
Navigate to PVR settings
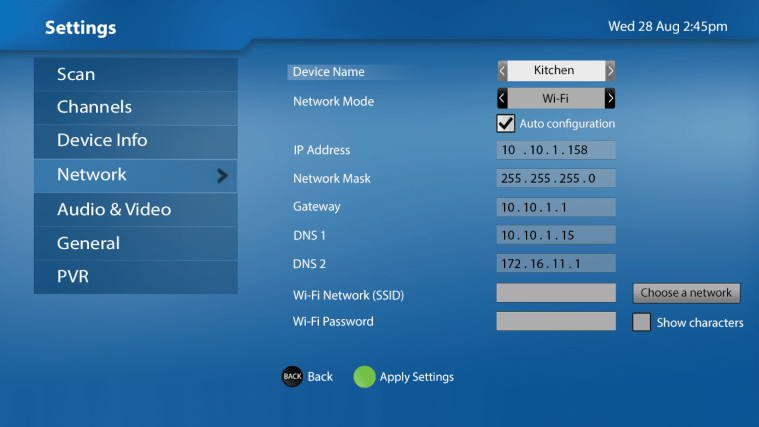coord(135,277)
